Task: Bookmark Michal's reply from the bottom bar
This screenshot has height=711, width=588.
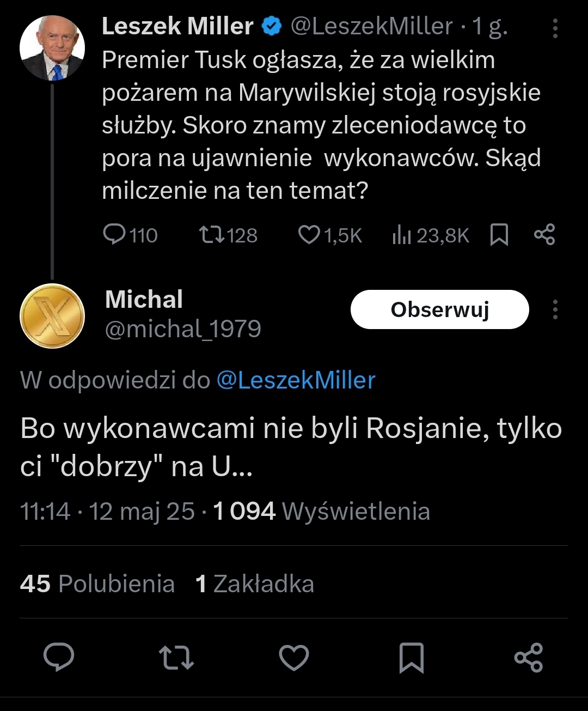Action: click(x=412, y=657)
